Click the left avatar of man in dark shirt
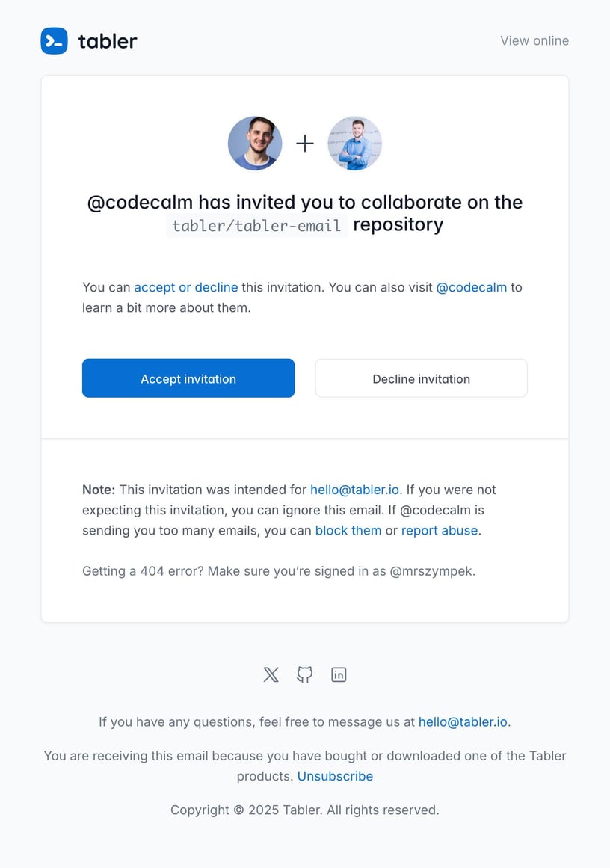 (x=255, y=143)
